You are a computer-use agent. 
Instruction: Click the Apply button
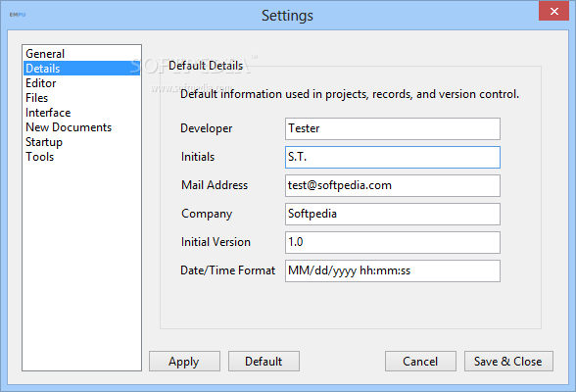(184, 362)
